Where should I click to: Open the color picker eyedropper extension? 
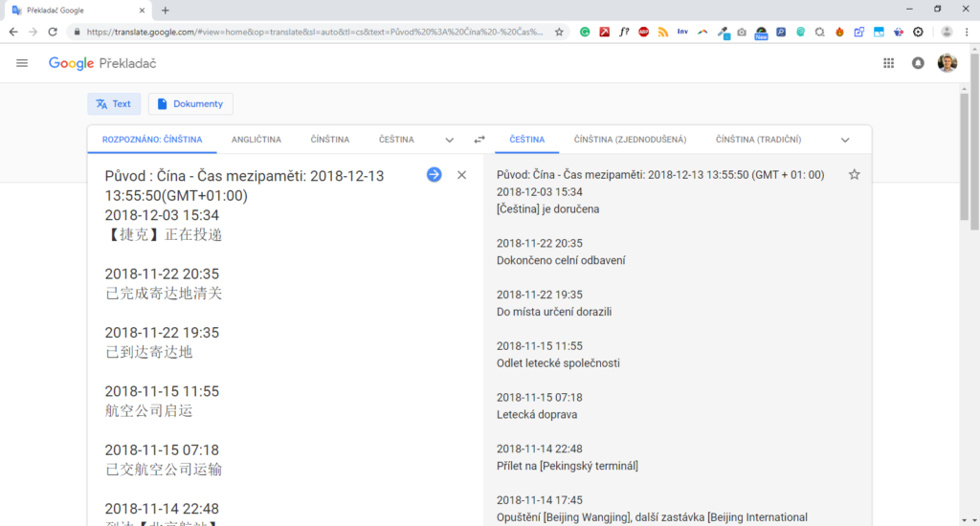pyautogui.click(x=723, y=33)
